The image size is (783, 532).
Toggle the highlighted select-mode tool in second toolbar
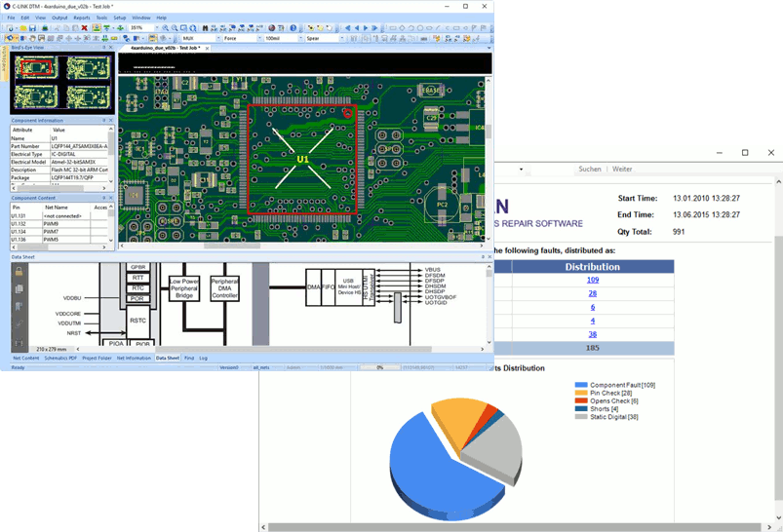point(10,38)
